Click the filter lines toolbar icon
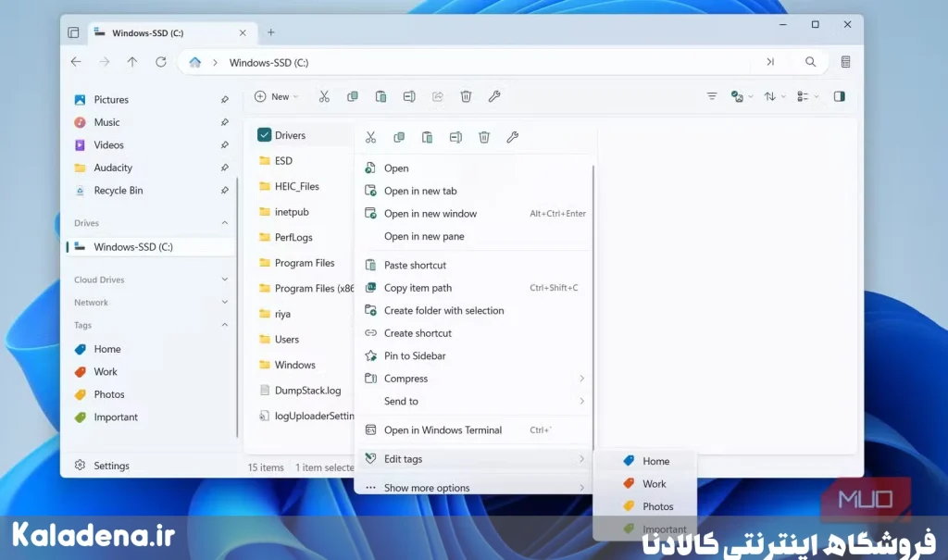 click(712, 97)
